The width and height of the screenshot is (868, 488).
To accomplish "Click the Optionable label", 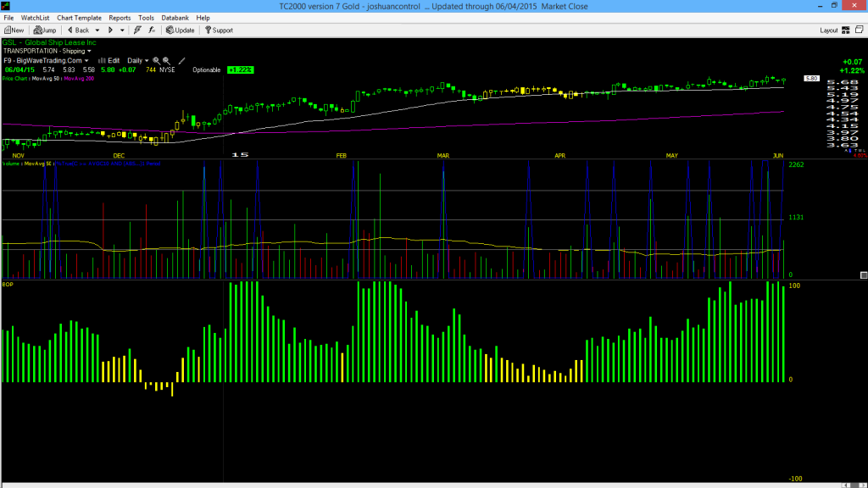I will click(207, 70).
